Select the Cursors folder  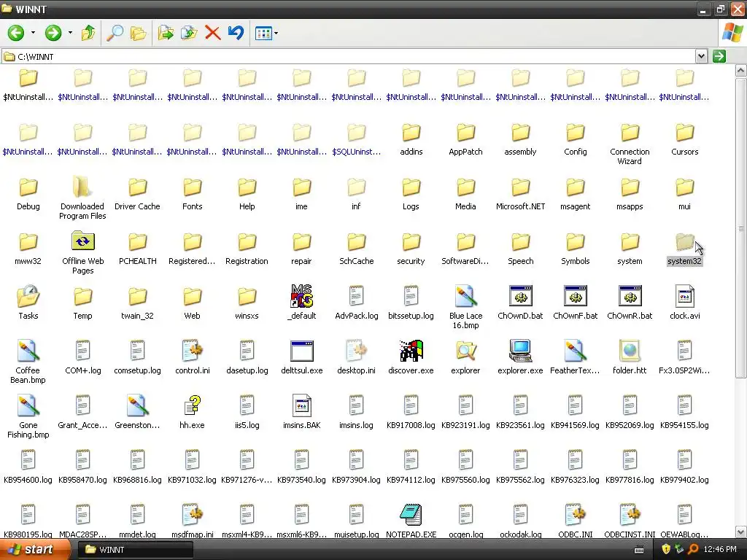(684, 139)
